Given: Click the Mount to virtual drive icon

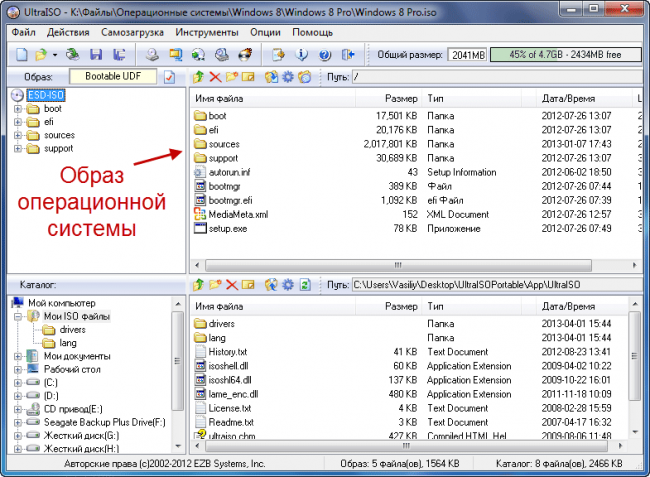Looking at the screenshot, I should click(222, 55).
